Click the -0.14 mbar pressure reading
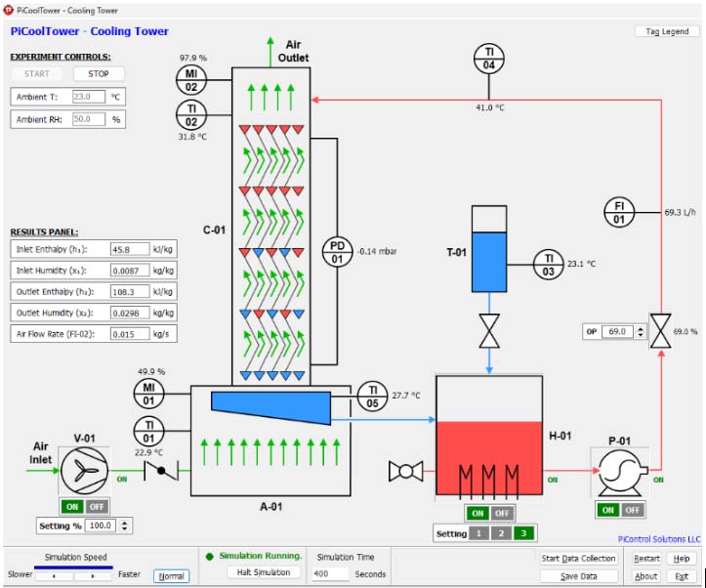The height and width of the screenshot is (588, 706). 377,251
